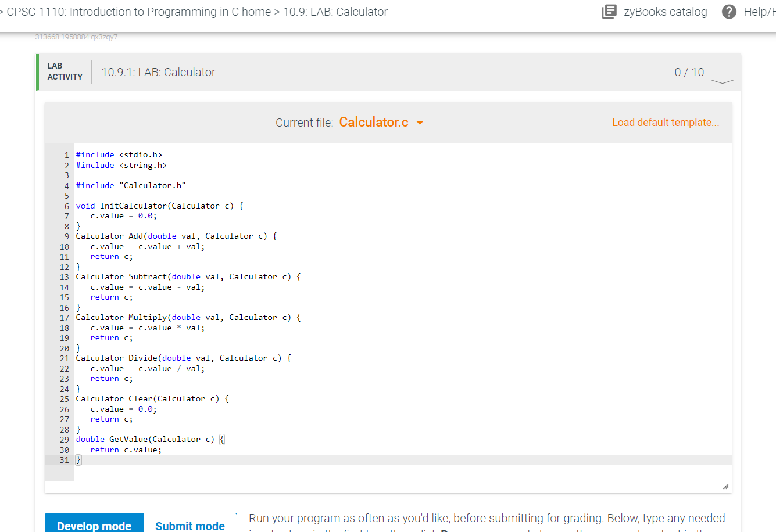This screenshot has height=532, width=776.
Task: Click the 10.9.1: LAB: Calculator title
Action: 158,72
